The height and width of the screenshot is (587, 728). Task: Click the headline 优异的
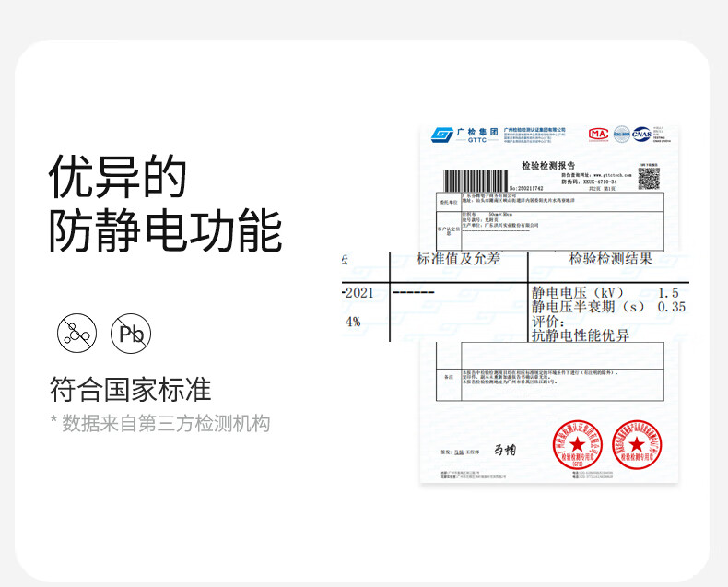click(117, 177)
